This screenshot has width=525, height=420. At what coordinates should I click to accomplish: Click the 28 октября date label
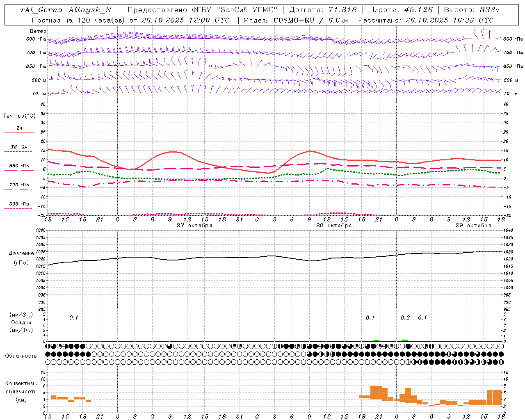click(x=334, y=226)
